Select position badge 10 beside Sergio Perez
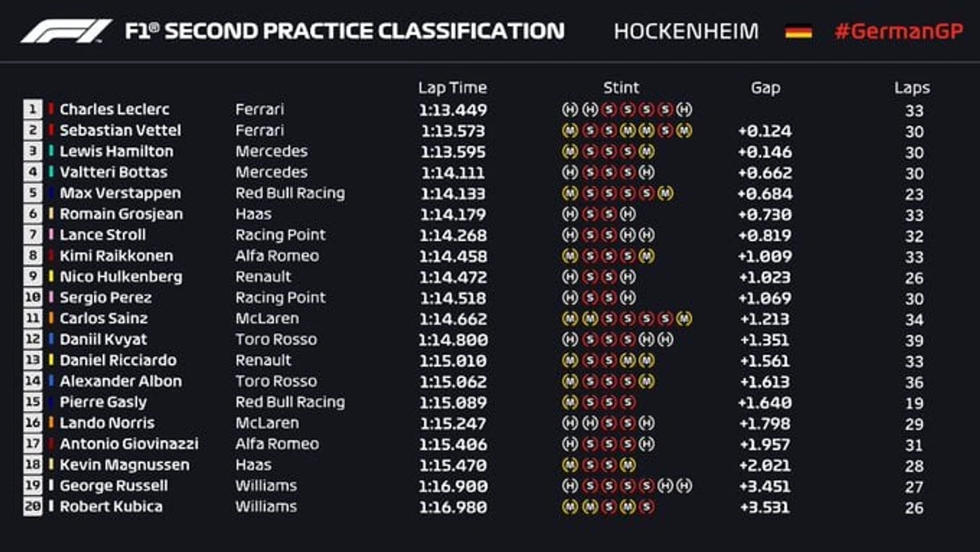The height and width of the screenshot is (552, 980). (32, 297)
